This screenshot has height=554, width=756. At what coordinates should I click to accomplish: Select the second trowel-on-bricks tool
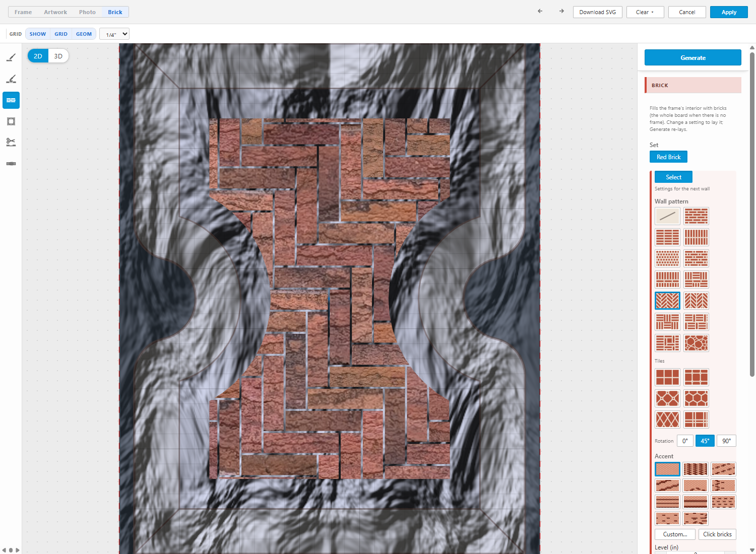11,79
